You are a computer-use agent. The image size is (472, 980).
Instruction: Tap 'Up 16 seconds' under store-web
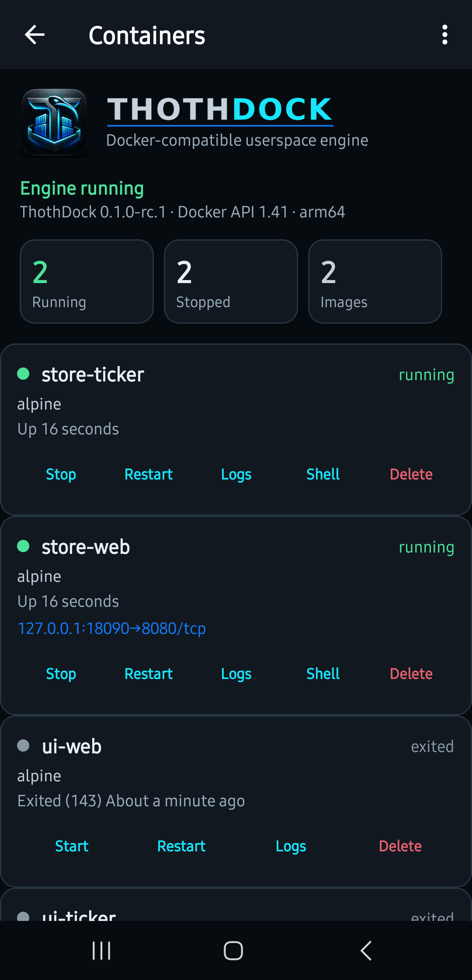[x=68, y=602]
